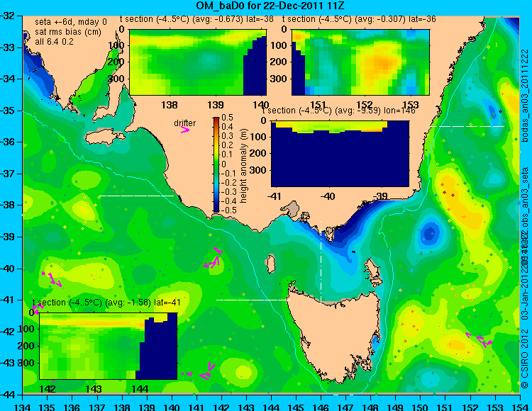Click latitude axis label -35
The image size is (532, 411).
8,111
